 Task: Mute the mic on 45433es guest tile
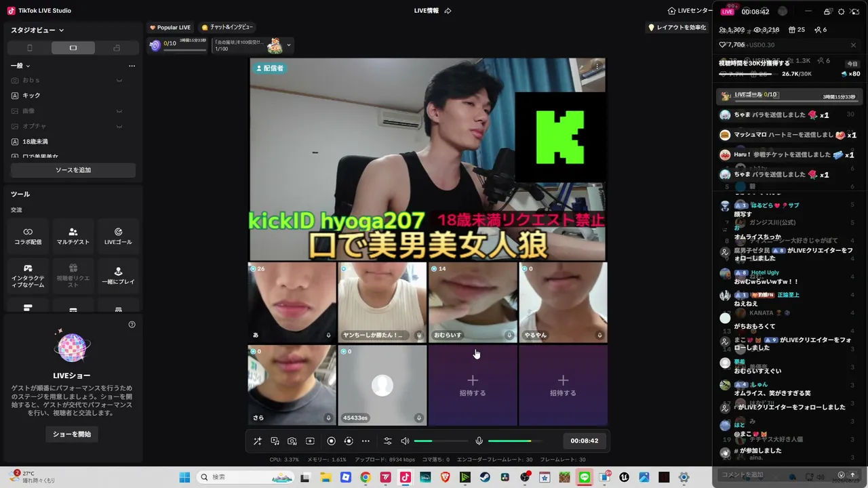click(419, 418)
